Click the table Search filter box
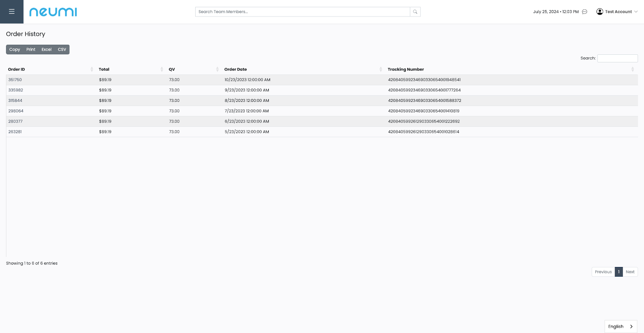Viewport: 644px width, 333px height. point(617,58)
